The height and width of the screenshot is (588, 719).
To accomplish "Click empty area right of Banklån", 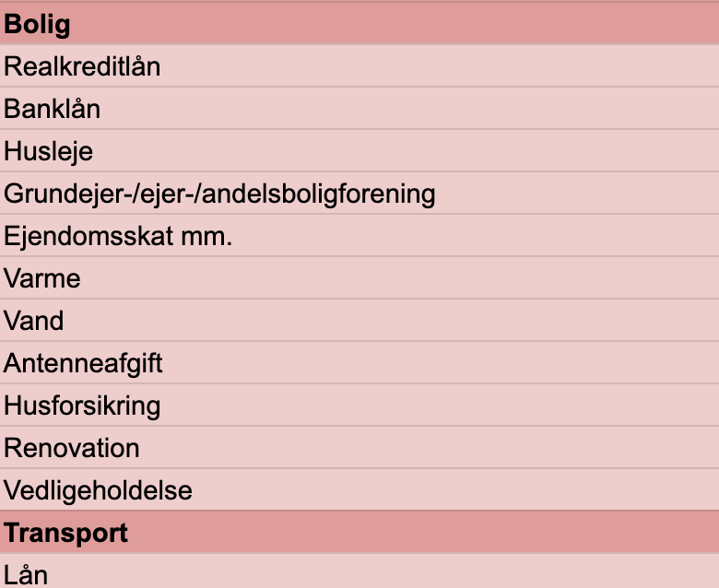I will 409,109.
